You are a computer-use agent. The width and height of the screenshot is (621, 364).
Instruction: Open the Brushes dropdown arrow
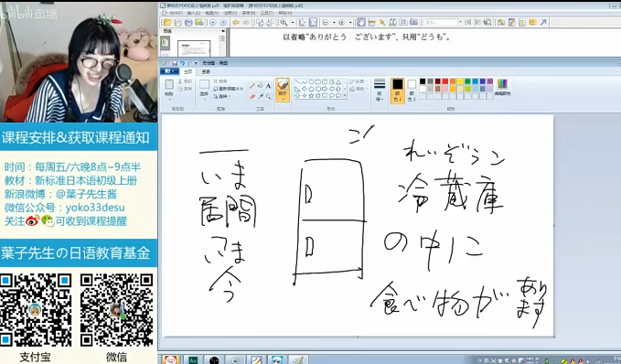(283, 99)
